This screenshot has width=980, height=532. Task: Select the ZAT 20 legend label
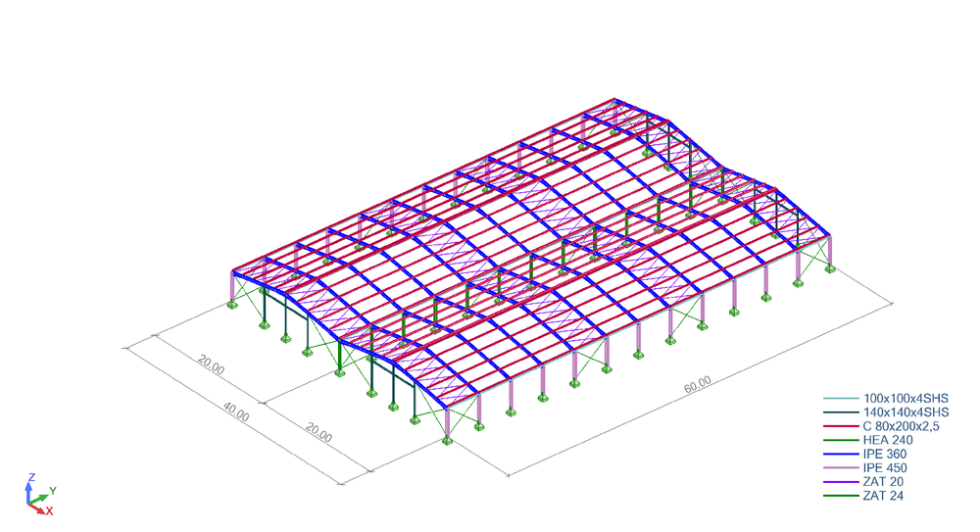click(x=883, y=481)
